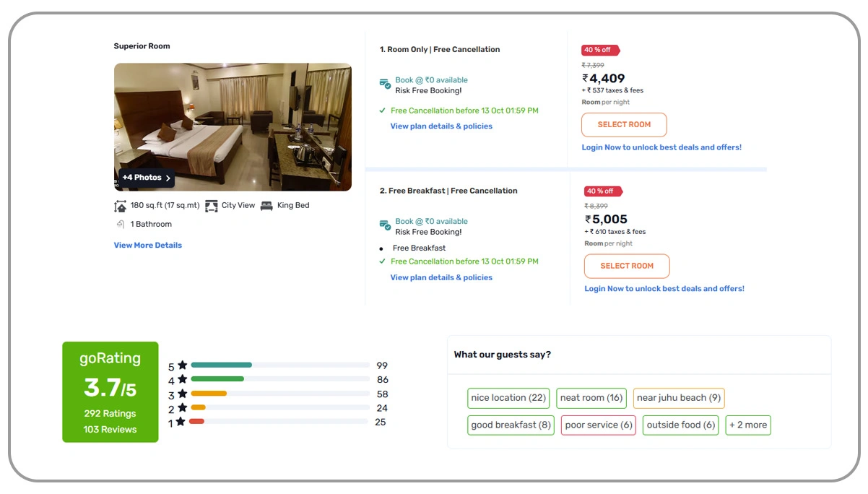Select the City View window icon
The image size is (868, 494).
click(x=212, y=205)
